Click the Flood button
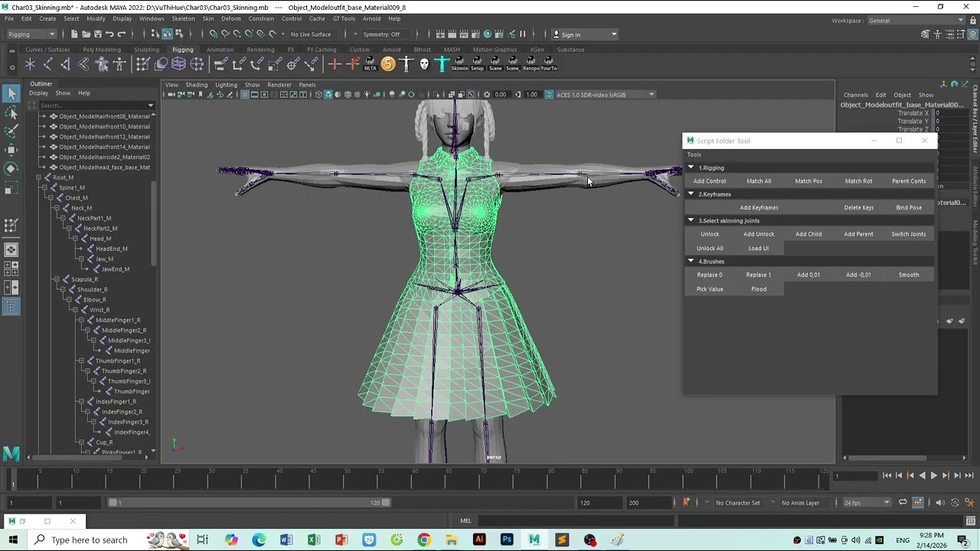Screen dimensions: 980x551 759,289
